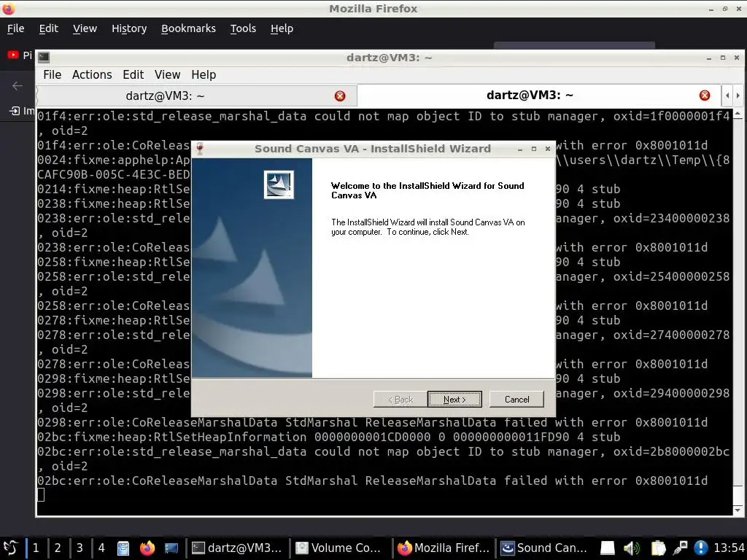
Task: Open the terminal Actions menu
Action: pyautogui.click(x=92, y=75)
